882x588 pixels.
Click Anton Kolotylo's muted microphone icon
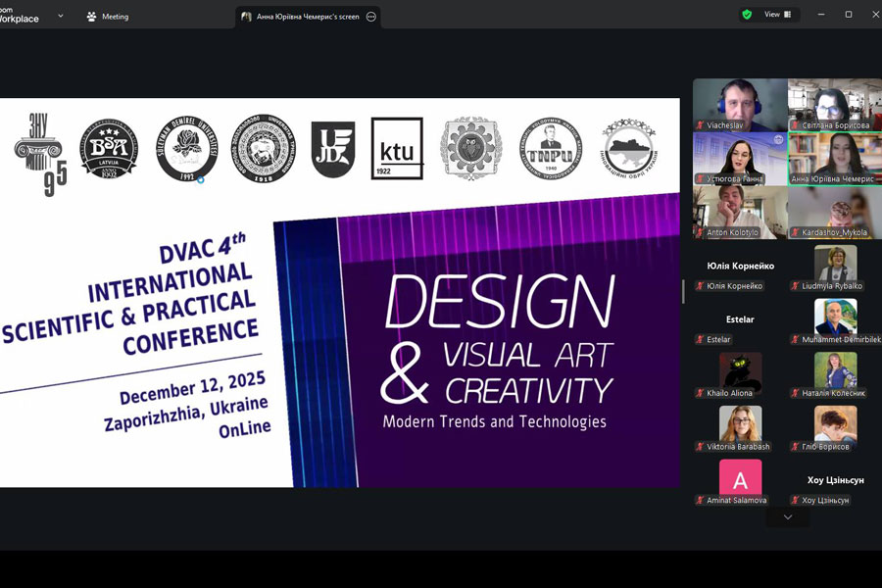(700, 233)
